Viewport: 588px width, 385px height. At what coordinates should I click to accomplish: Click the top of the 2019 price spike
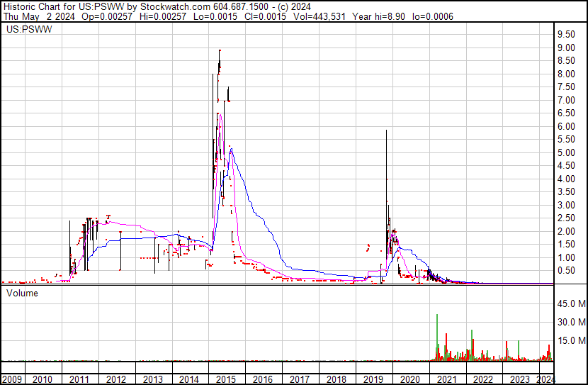(x=386, y=130)
